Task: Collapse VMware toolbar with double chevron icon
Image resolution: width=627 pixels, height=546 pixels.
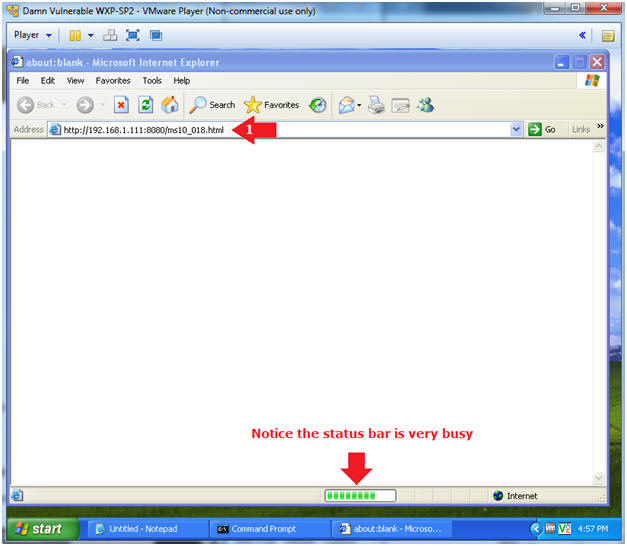Action: (582, 36)
